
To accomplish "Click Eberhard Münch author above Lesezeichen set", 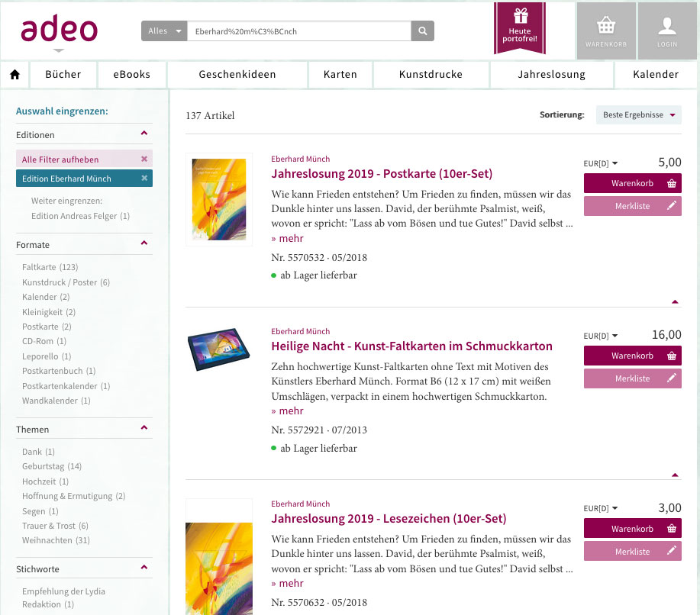I will coord(301,504).
